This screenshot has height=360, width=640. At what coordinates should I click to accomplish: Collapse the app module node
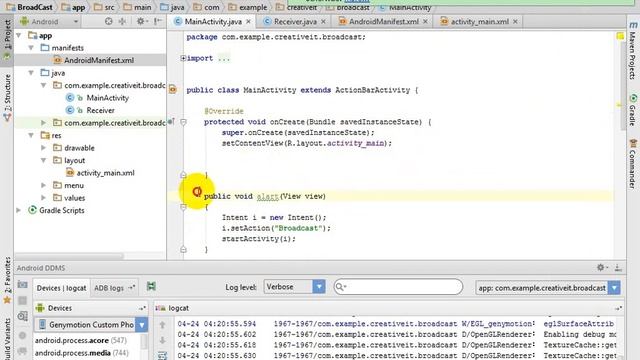pos(19,36)
